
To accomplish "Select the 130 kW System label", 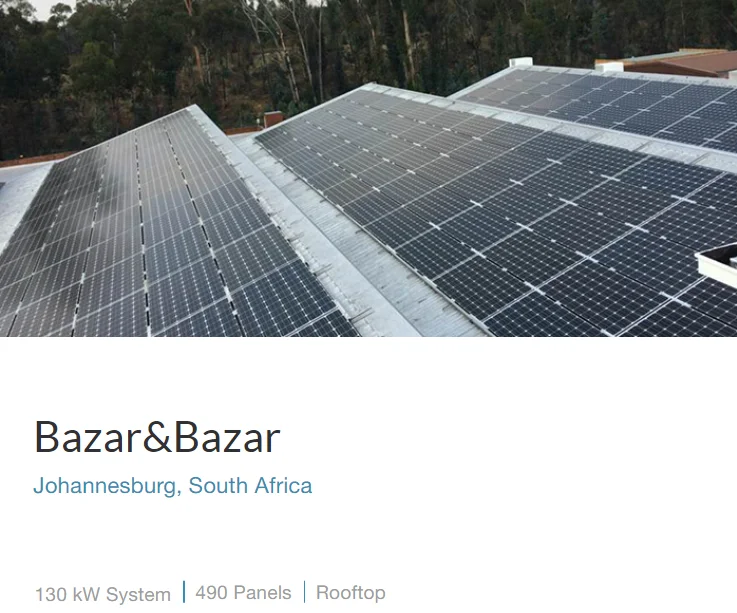I will point(103,594).
